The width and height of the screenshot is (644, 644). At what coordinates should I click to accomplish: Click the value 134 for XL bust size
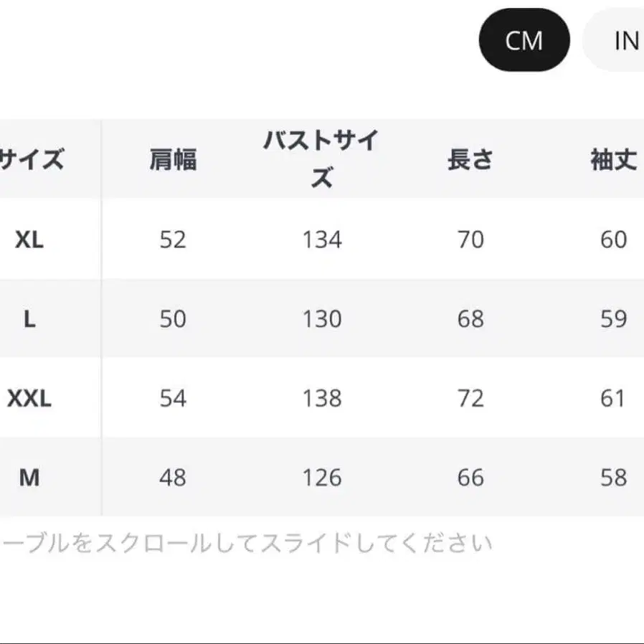pos(323,240)
